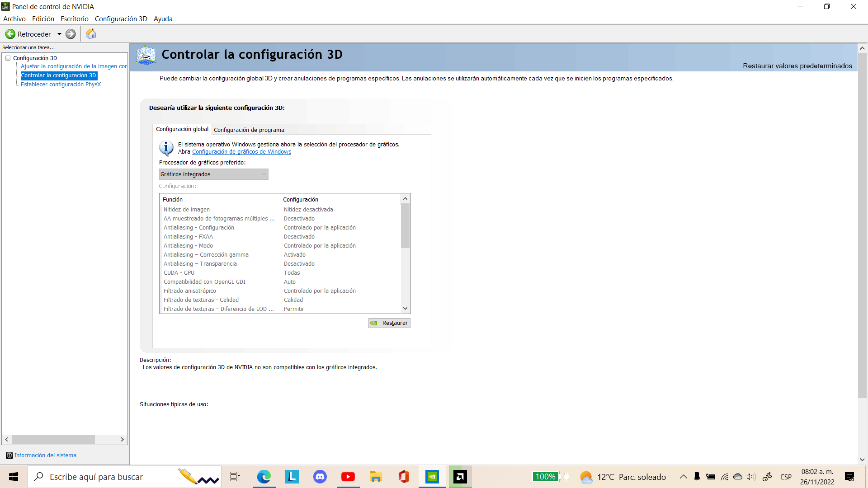
Task: Open Microsoft Edge from taskbar
Action: click(x=264, y=477)
